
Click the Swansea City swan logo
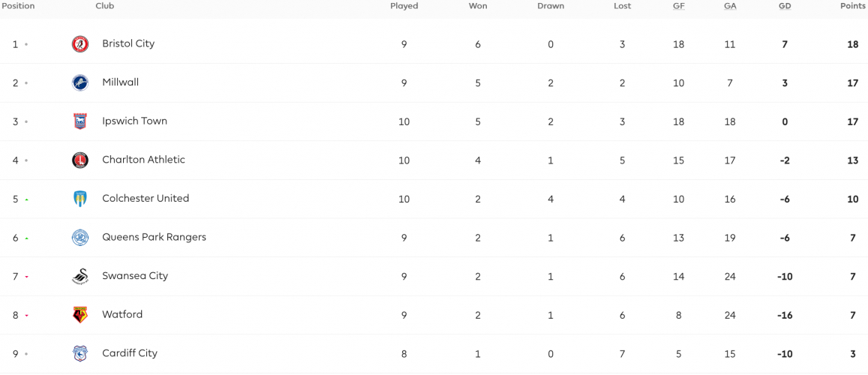pos(80,276)
